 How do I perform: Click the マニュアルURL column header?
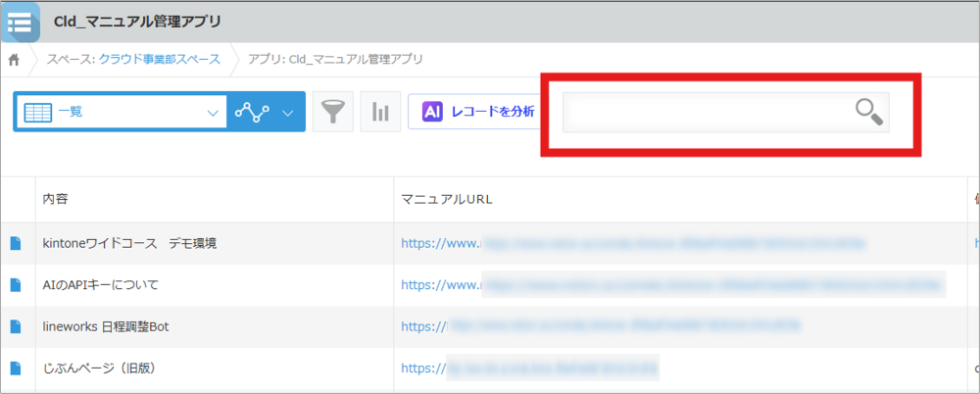[680, 199]
